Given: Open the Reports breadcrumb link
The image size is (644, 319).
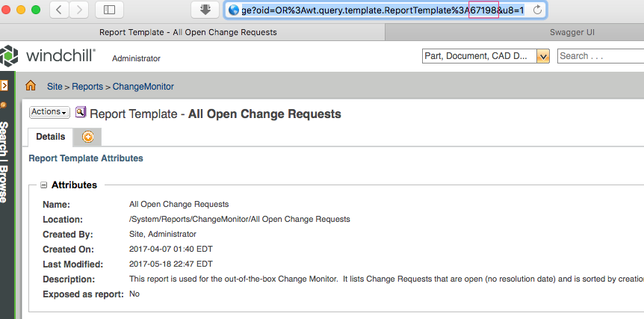Looking at the screenshot, I should click(x=87, y=87).
